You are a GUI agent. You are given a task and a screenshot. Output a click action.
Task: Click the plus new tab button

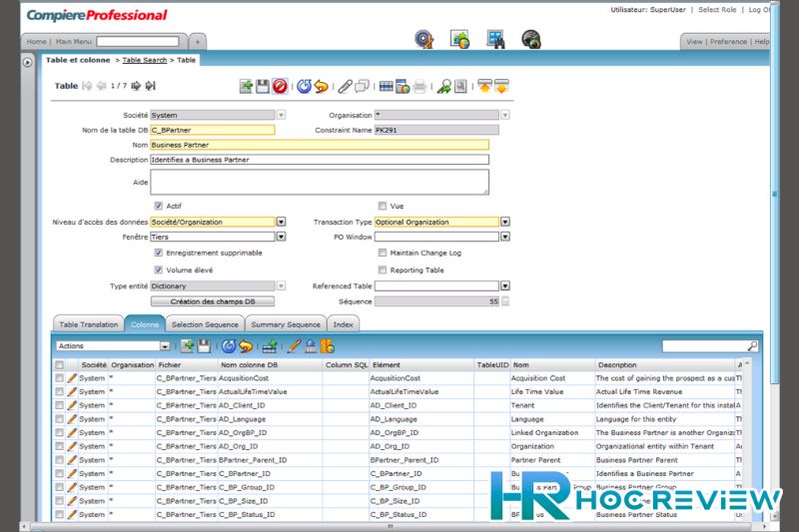pyautogui.click(x=198, y=41)
